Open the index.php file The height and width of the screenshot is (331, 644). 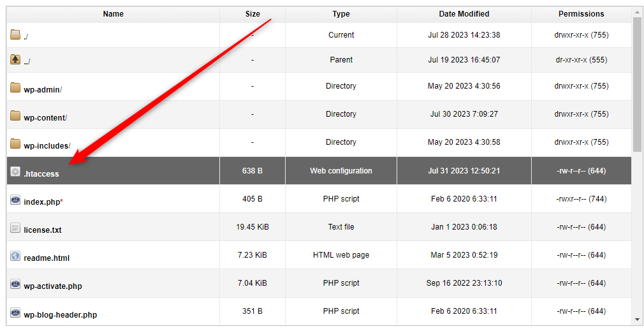(42, 202)
